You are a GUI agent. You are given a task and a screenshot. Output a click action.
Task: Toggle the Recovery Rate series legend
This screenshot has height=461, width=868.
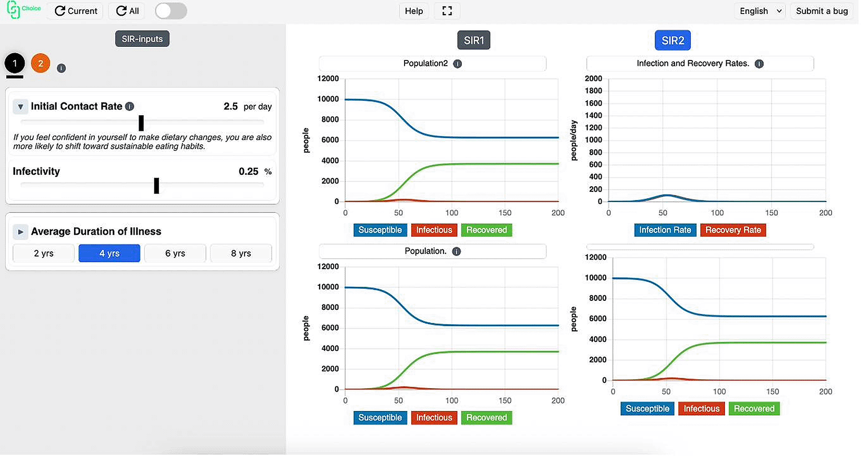733,230
